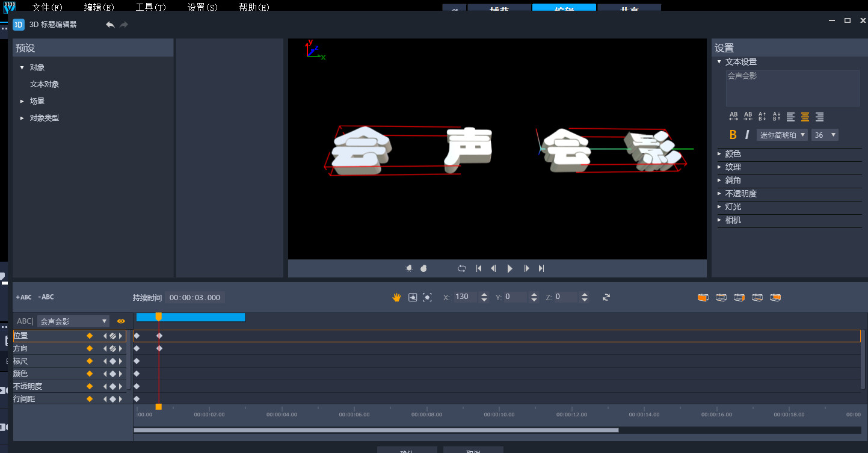Expand the 颜色 settings section

pyautogui.click(x=719, y=153)
